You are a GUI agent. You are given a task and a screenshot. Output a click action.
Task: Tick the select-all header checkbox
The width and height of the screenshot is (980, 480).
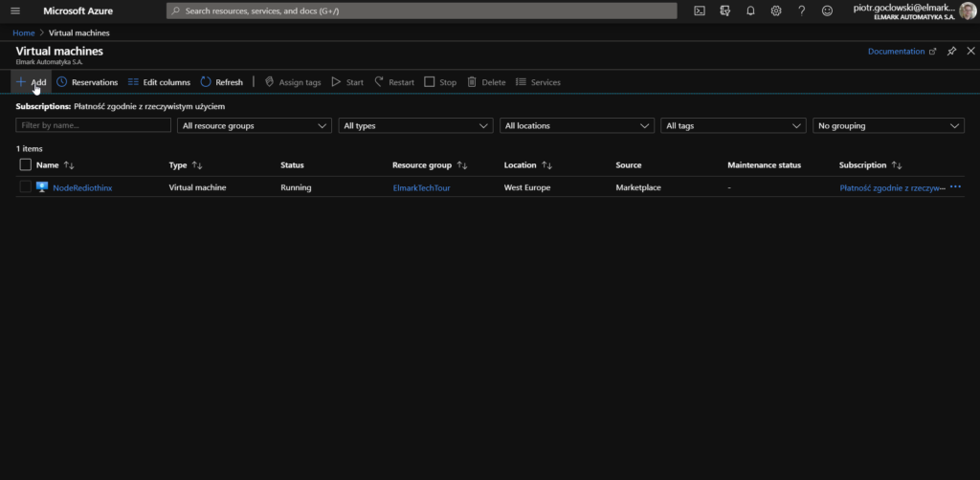pyautogui.click(x=26, y=164)
